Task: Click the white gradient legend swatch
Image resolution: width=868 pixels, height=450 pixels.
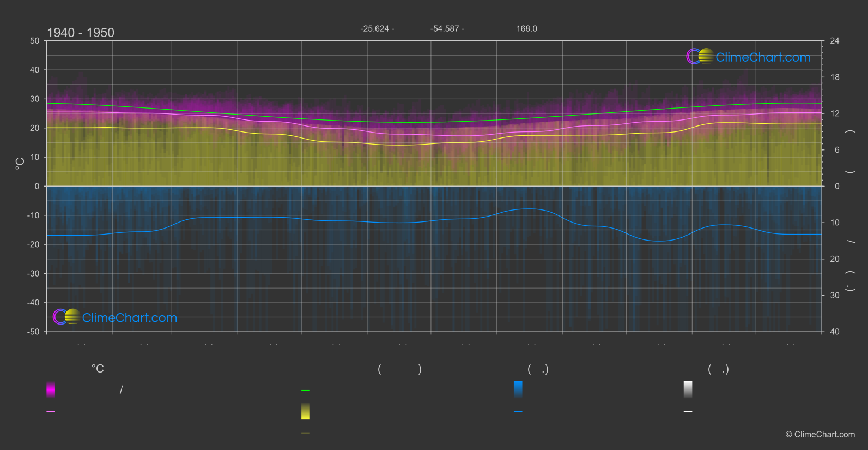Action: pos(688,389)
